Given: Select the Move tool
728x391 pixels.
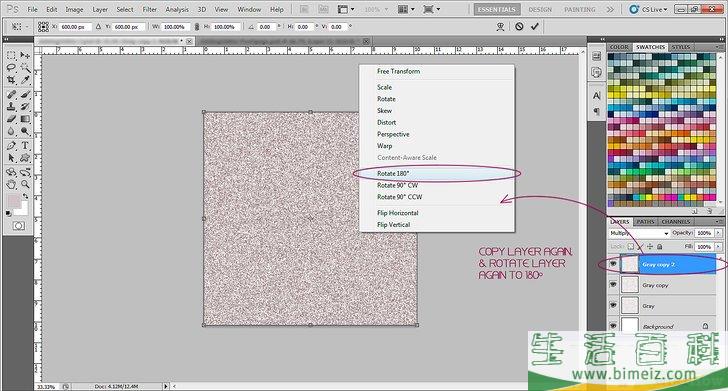Looking at the screenshot, I should pyautogui.click(x=25, y=56).
